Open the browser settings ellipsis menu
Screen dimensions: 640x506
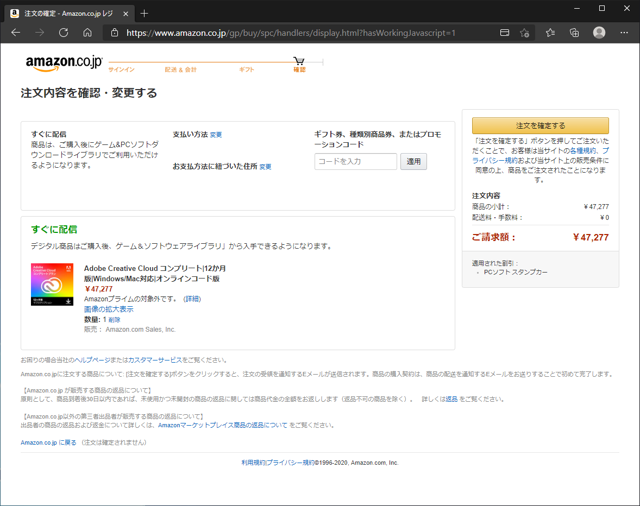click(624, 33)
